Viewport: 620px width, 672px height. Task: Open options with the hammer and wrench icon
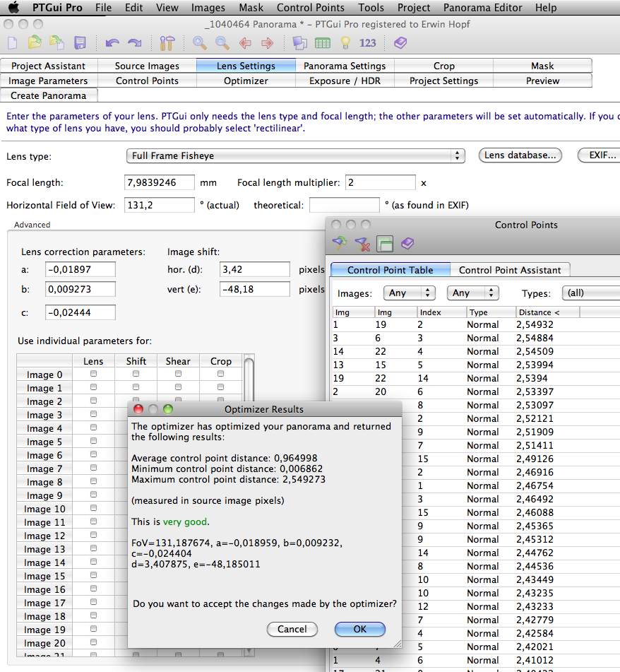(x=167, y=43)
